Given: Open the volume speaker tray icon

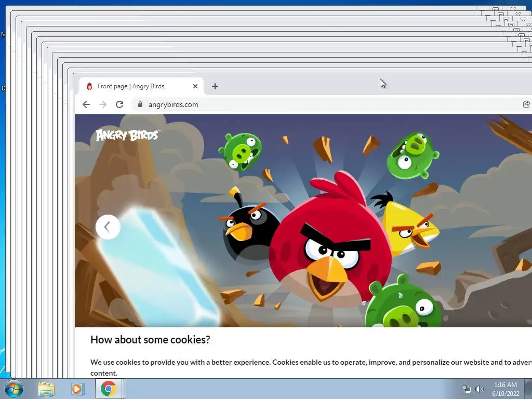Looking at the screenshot, I should (479, 389).
